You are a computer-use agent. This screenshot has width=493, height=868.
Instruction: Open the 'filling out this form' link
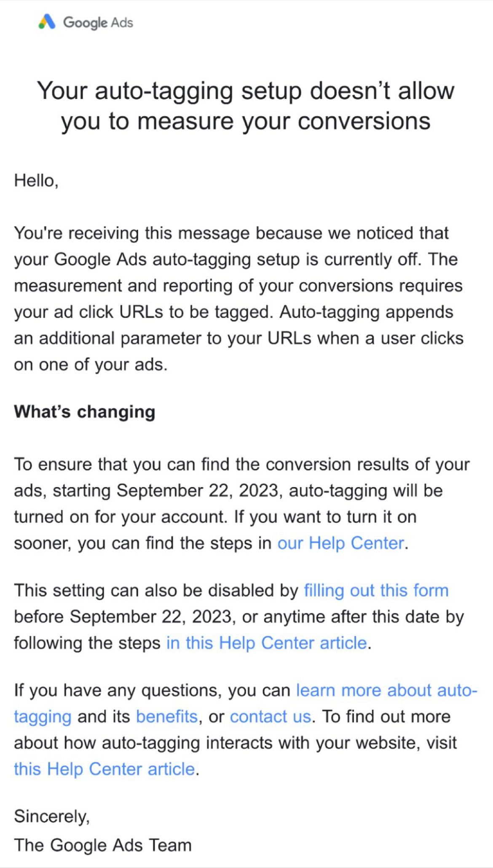click(x=376, y=590)
